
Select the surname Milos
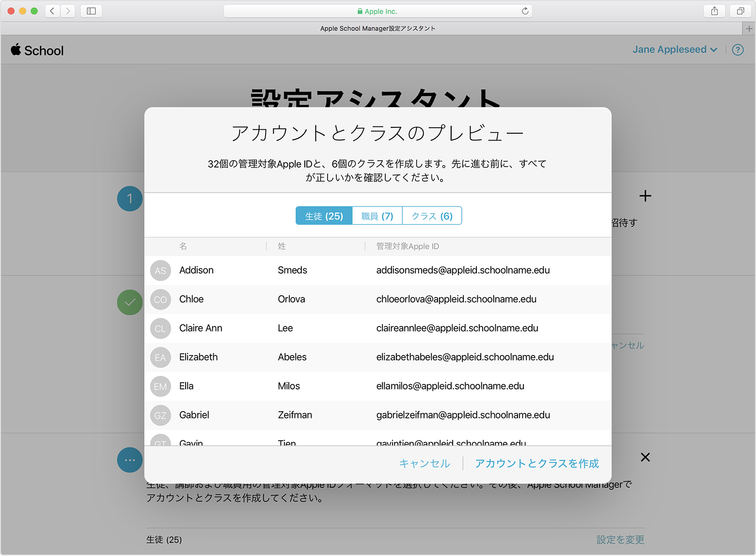pyautogui.click(x=289, y=386)
